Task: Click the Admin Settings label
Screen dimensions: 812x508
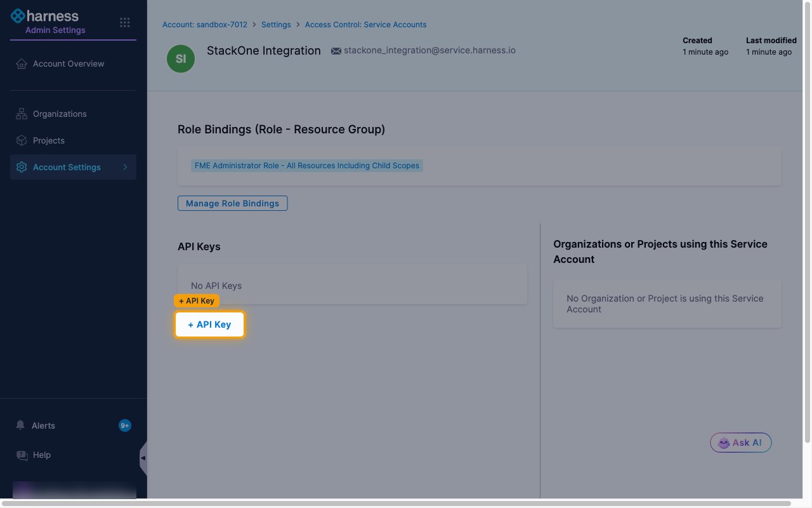Action: (x=55, y=30)
